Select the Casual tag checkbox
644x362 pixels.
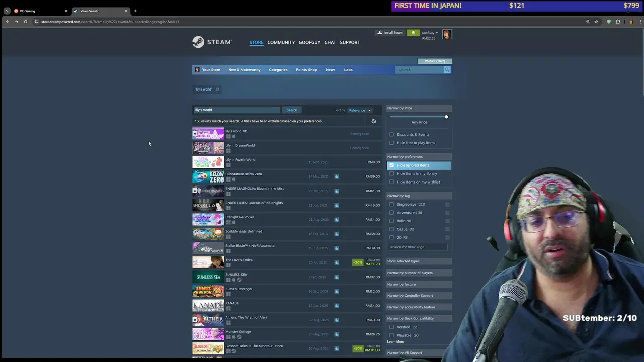pos(392,229)
